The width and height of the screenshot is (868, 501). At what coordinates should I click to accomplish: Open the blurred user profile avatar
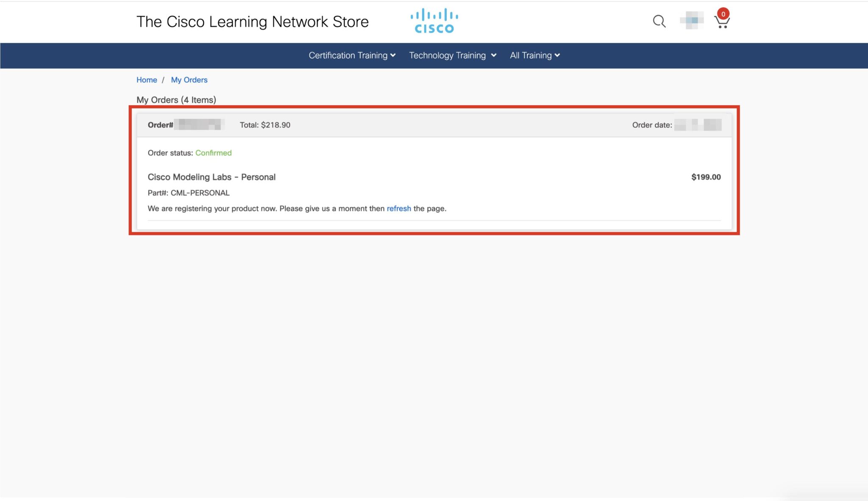pyautogui.click(x=692, y=20)
